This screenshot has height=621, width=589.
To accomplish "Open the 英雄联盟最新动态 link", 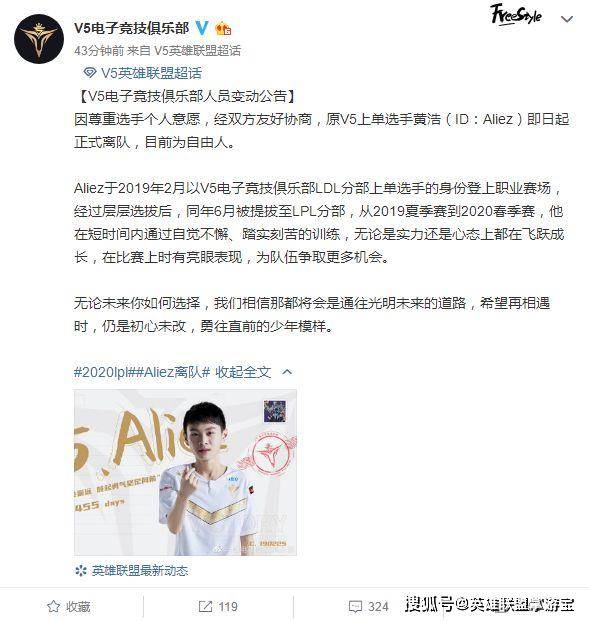I will click(140, 571).
